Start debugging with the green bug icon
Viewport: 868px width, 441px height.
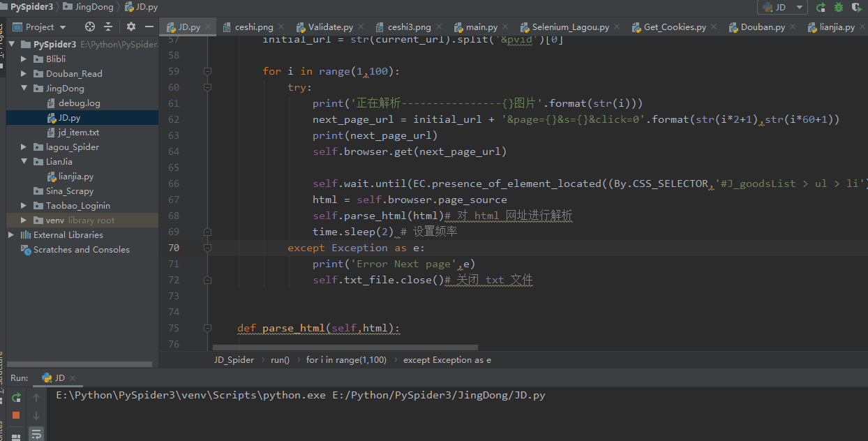click(x=838, y=7)
